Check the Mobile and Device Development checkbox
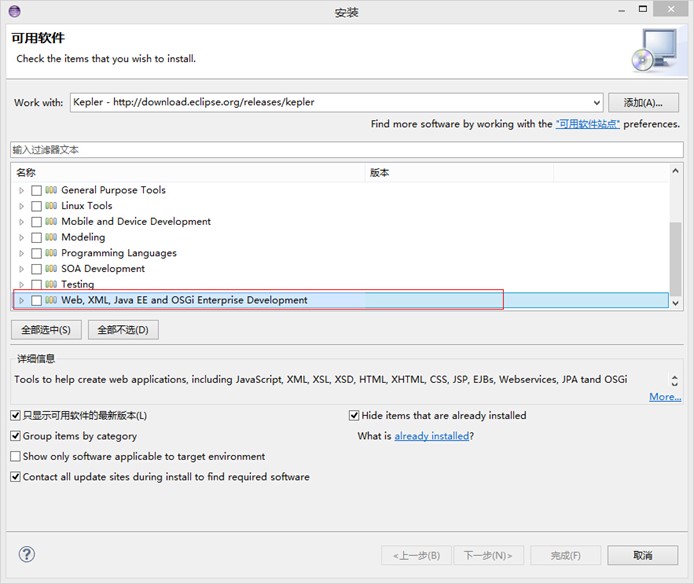This screenshot has height=584, width=694. tap(36, 222)
